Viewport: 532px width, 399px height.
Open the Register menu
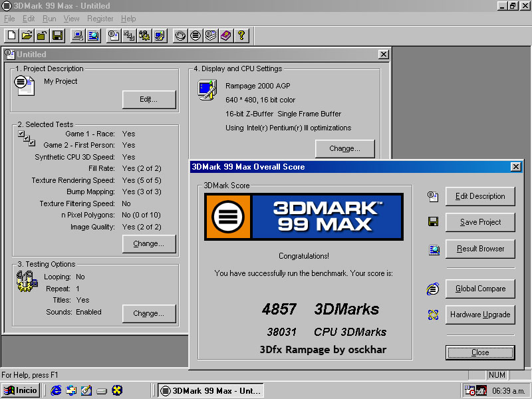100,19
